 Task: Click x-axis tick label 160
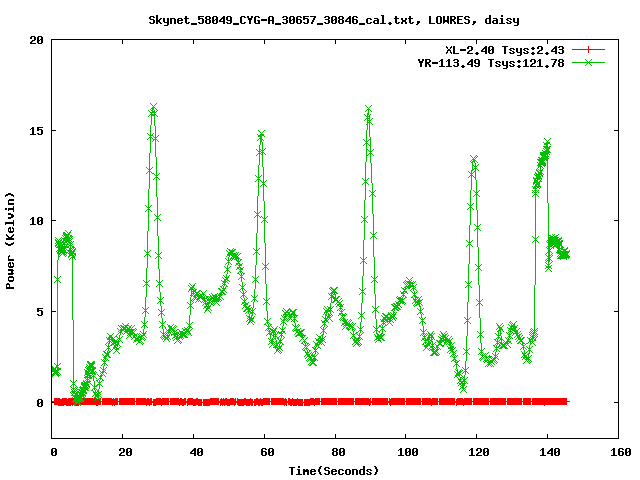621,452
